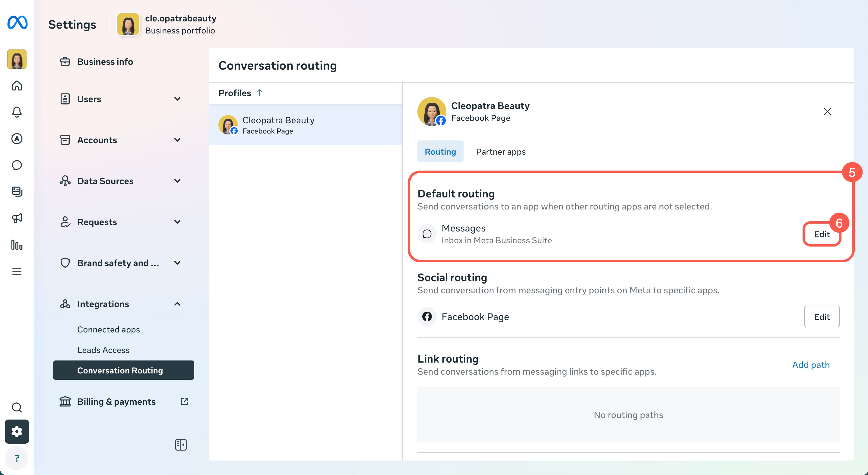
Task: Click the search magnifier icon
Action: tap(17, 407)
